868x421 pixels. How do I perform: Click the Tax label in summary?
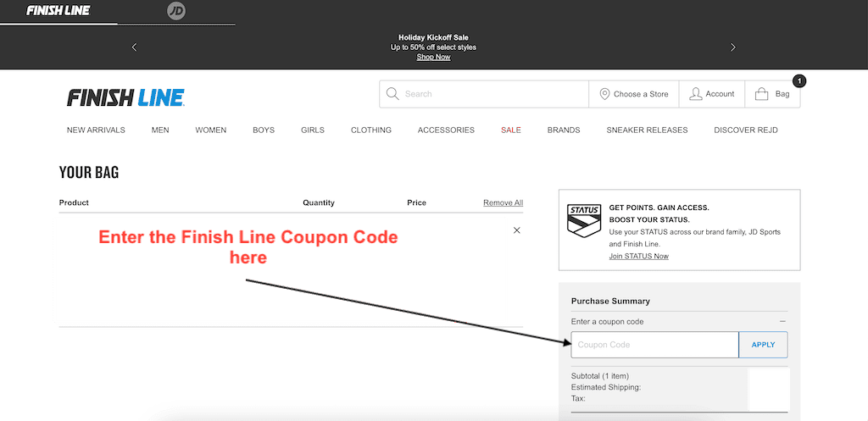(578, 398)
